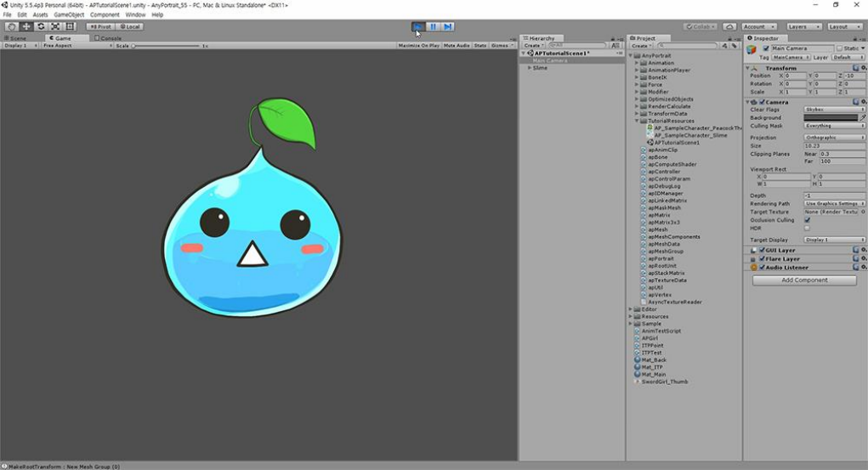Open the Tag dropdown MainCamera
The height and width of the screenshot is (470, 868).
[791, 57]
